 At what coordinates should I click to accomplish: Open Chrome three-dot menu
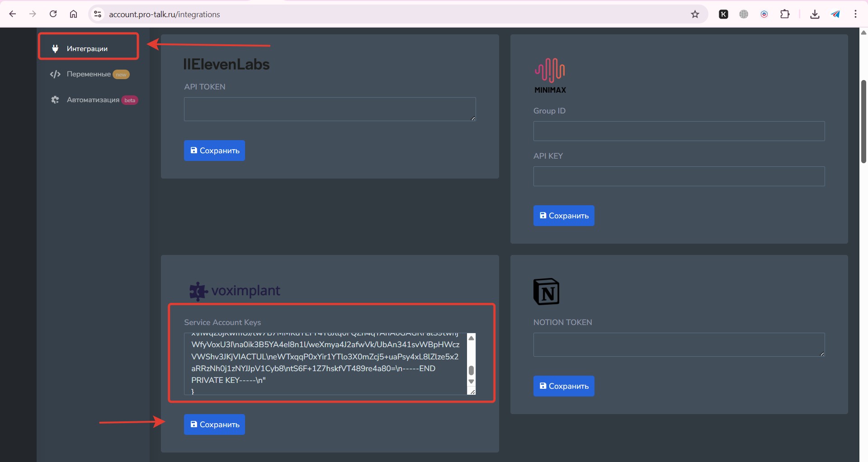[855, 14]
